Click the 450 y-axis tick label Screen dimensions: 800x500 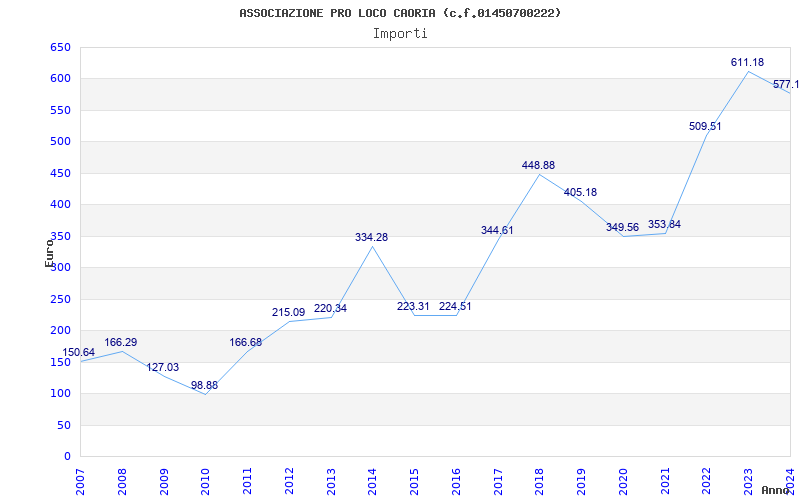coord(60,173)
